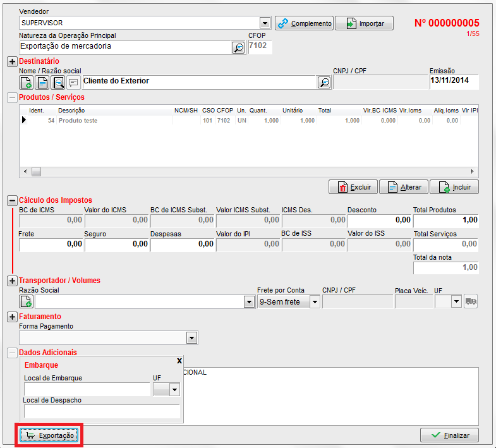Click the Exportação button
Image resolution: width=496 pixels, height=448 pixels.
[49, 435]
